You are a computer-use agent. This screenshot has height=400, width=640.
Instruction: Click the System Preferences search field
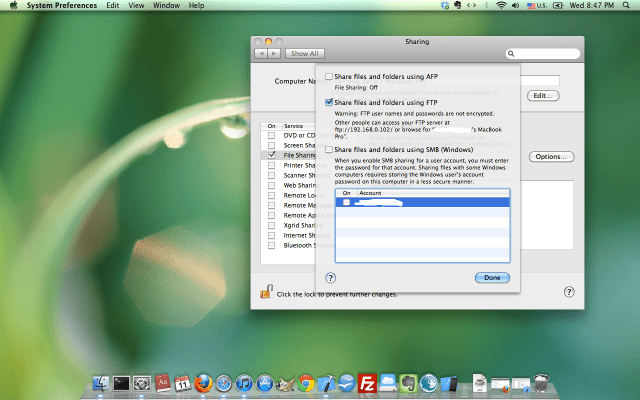point(542,53)
